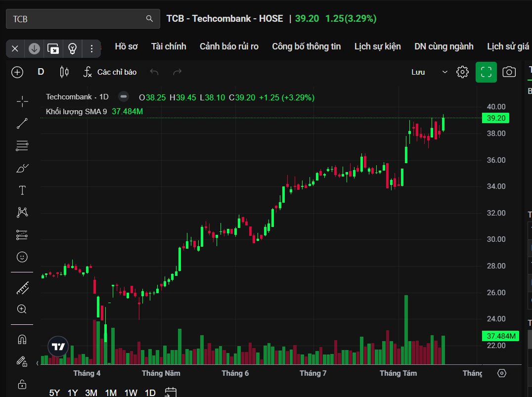The width and height of the screenshot is (532, 397).
Task: Open the chart patterns tool
Action: (22, 213)
